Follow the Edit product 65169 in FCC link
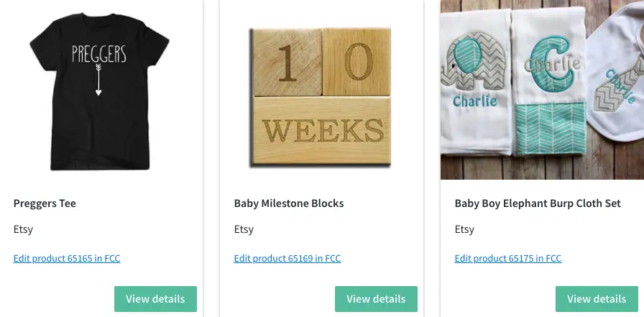 coord(287,259)
